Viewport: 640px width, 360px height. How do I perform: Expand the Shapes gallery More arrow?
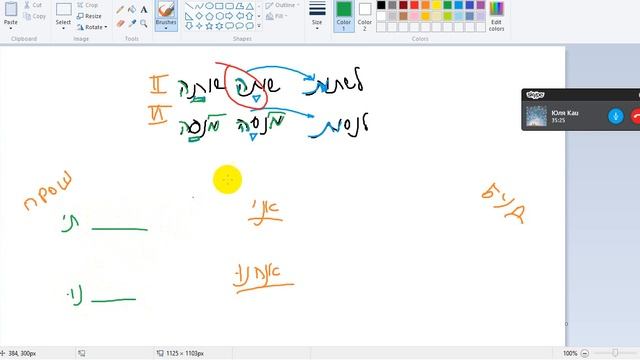click(x=259, y=26)
